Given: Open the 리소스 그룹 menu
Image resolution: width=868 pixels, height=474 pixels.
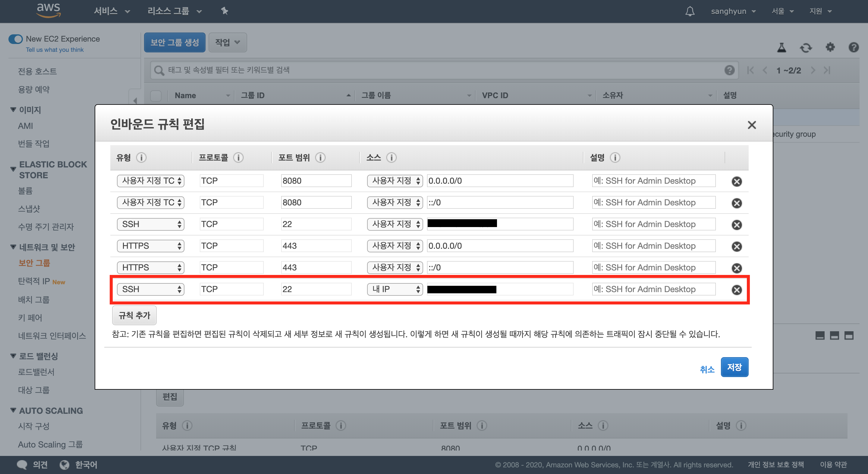Looking at the screenshot, I should 174,11.
